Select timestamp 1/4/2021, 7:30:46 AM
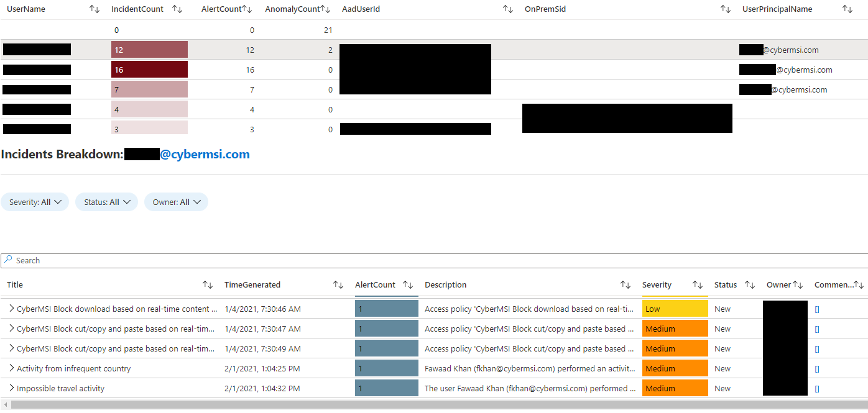This screenshot has height=413, width=868. point(262,309)
